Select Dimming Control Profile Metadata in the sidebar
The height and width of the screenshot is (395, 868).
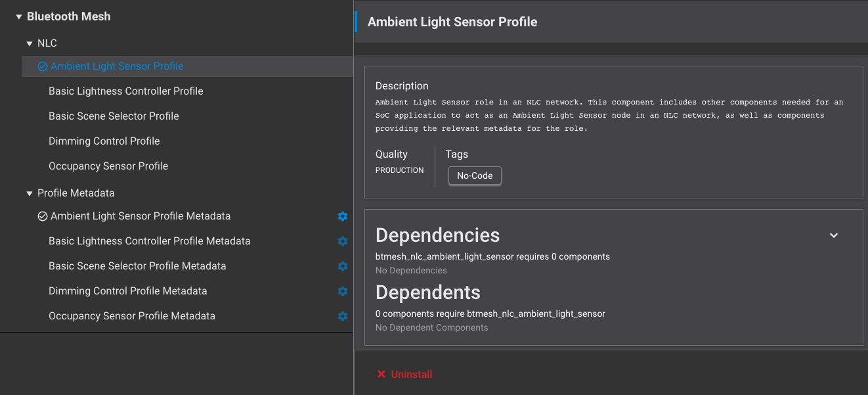click(x=128, y=291)
